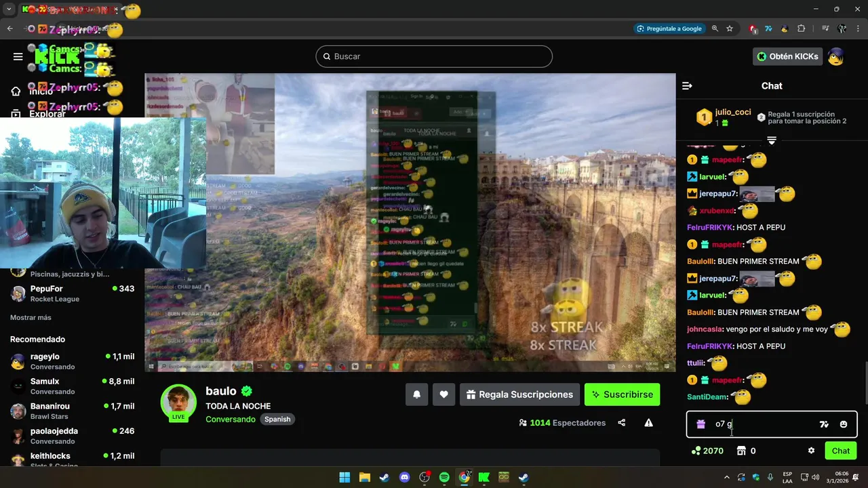Open rageylo recommended channel

pos(72,361)
